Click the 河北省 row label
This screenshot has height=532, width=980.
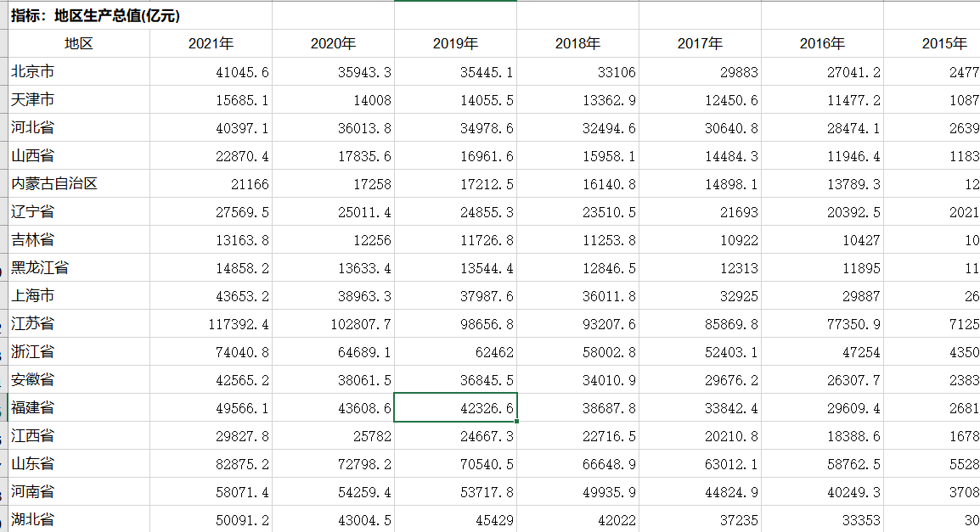79,128
